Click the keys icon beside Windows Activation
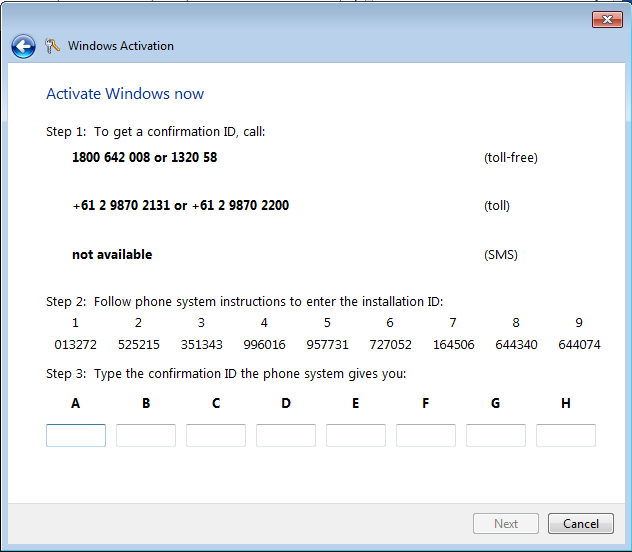 pyautogui.click(x=52, y=46)
